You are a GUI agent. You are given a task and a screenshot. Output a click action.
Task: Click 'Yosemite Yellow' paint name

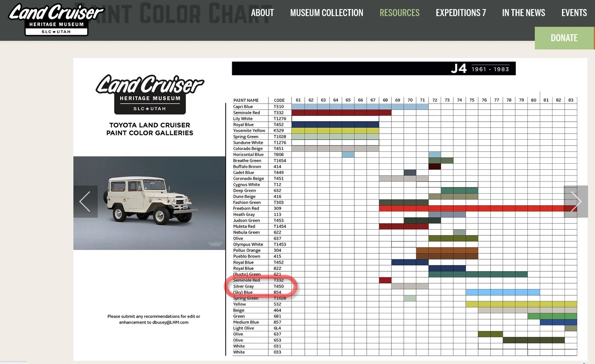(x=249, y=131)
